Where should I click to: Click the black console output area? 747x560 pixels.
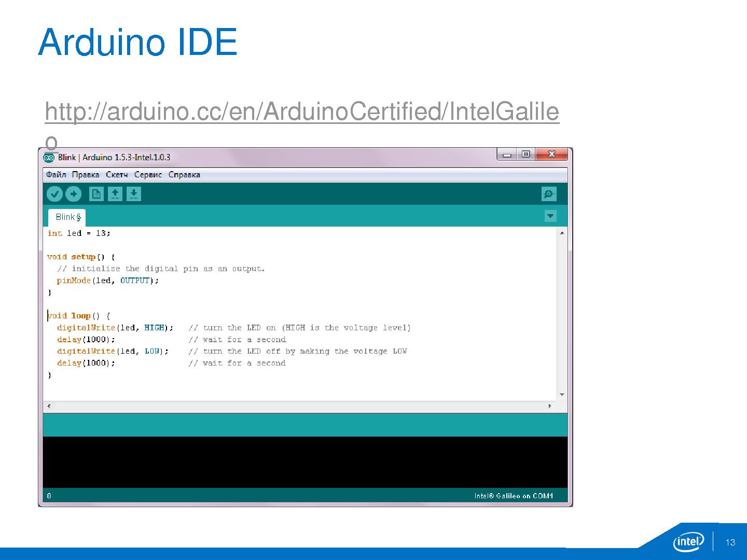[305, 462]
